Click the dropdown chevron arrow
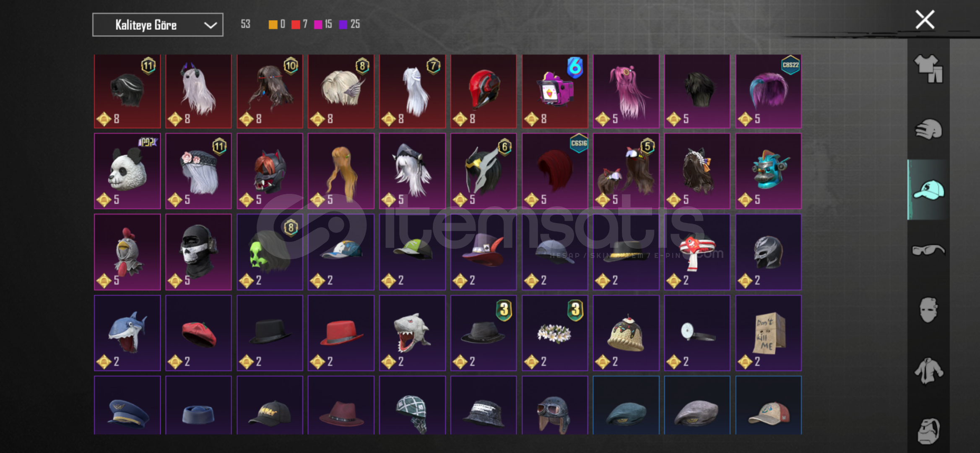This screenshot has height=453, width=980. pyautogui.click(x=210, y=25)
